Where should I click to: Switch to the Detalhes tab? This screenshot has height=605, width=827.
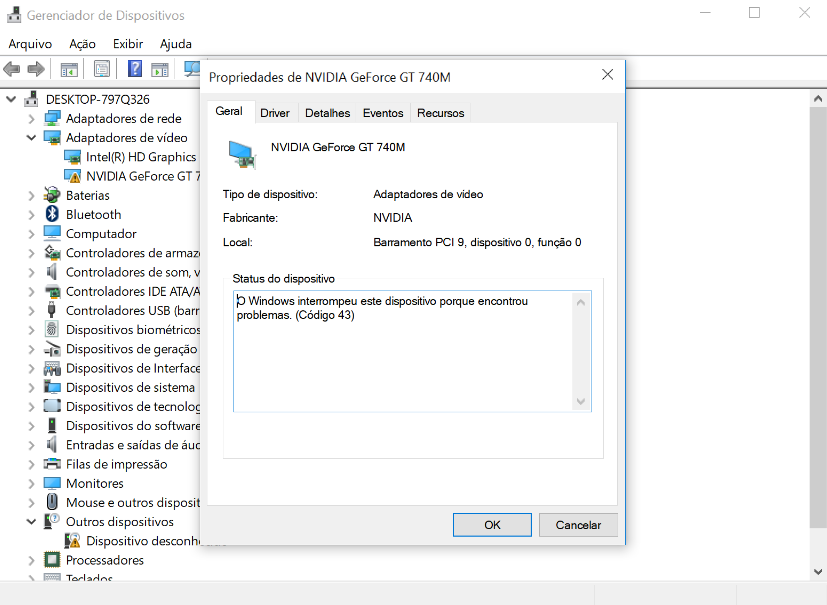pyautogui.click(x=328, y=113)
